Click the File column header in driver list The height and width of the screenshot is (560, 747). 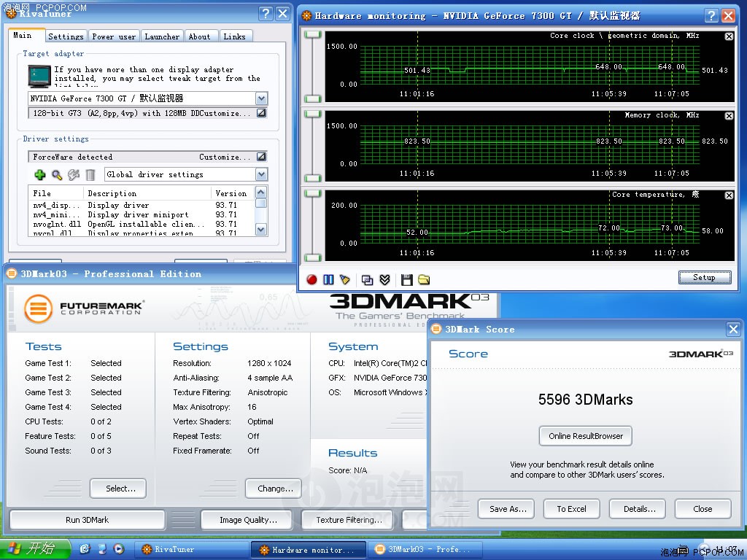click(55, 193)
